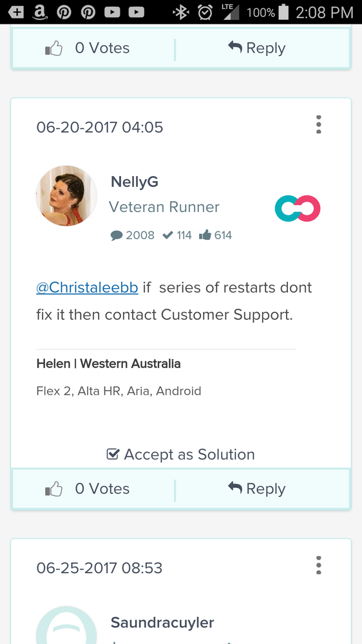Check Accept as Solution

click(x=180, y=454)
